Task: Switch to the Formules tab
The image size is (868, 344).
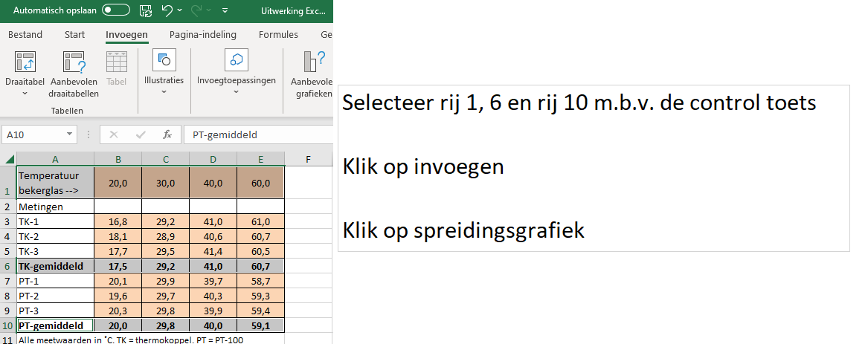Action: point(278,35)
